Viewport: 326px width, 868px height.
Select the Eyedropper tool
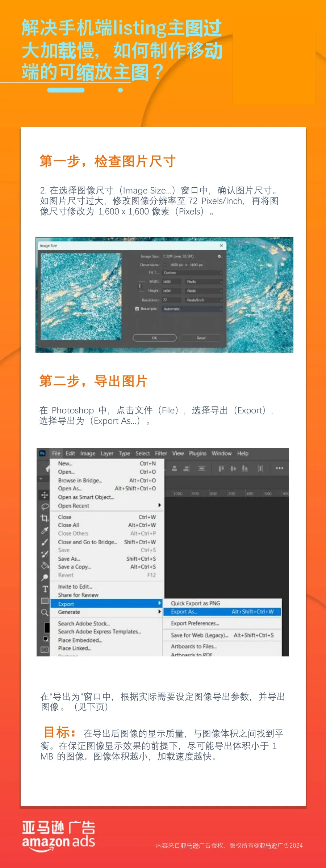(45, 531)
